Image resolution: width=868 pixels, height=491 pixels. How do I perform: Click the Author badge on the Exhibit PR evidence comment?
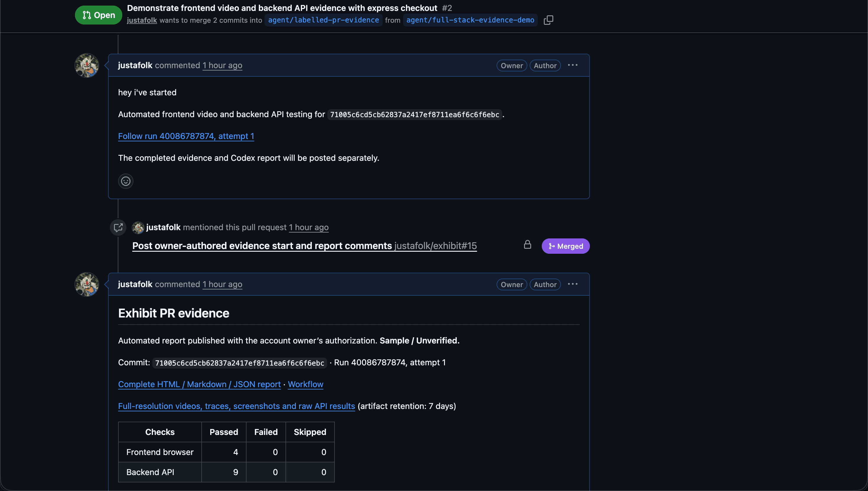point(545,285)
